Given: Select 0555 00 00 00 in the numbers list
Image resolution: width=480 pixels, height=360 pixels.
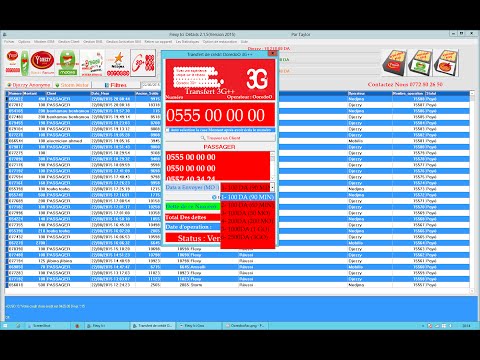Looking at the screenshot, I should coord(218,157).
